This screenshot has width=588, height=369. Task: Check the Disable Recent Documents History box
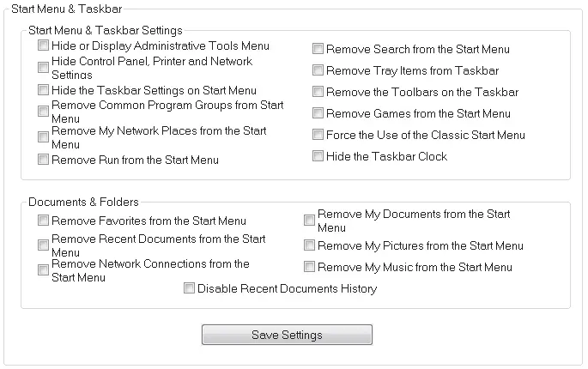pos(190,288)
